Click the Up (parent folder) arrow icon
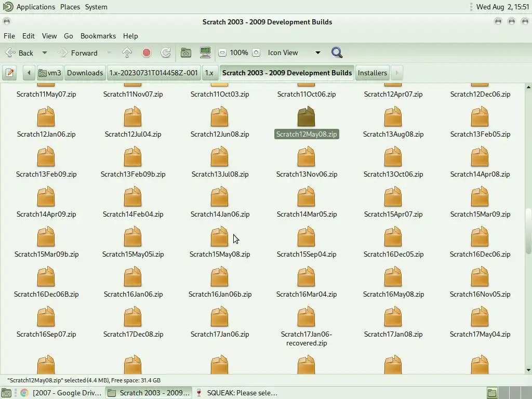 click(127, 52)
